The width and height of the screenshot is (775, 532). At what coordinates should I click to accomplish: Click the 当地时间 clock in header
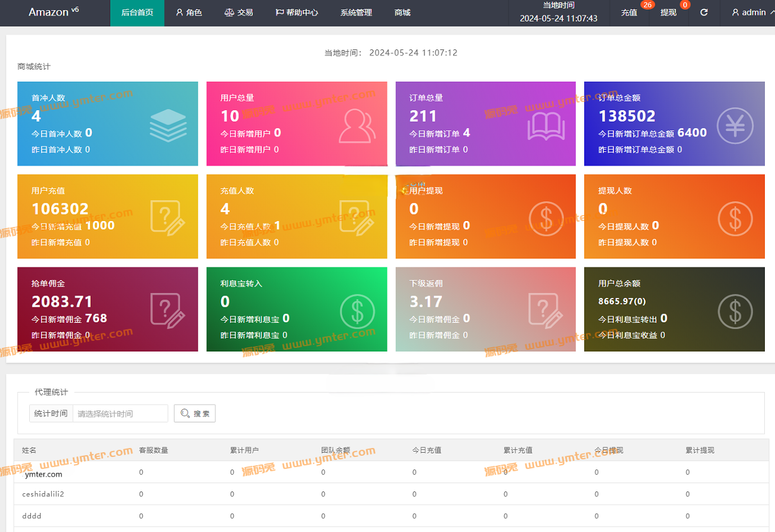pos(559,13)
